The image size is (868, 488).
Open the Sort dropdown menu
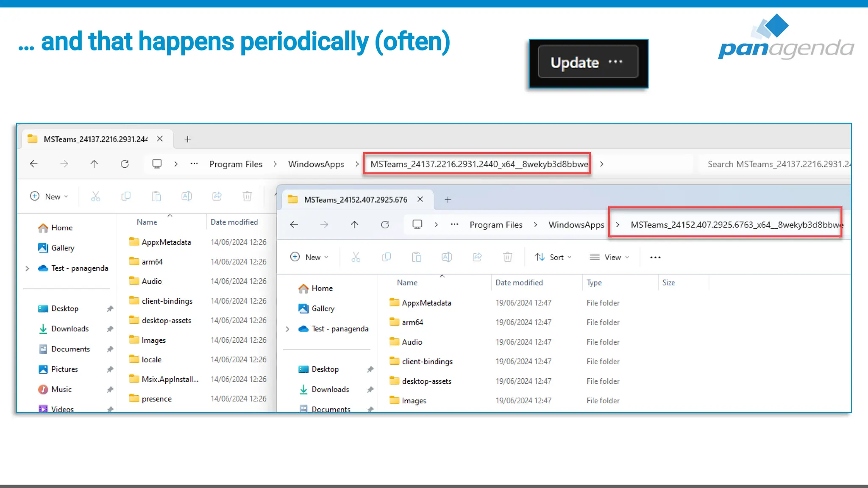pyautogui.click(x=553, y=257)
